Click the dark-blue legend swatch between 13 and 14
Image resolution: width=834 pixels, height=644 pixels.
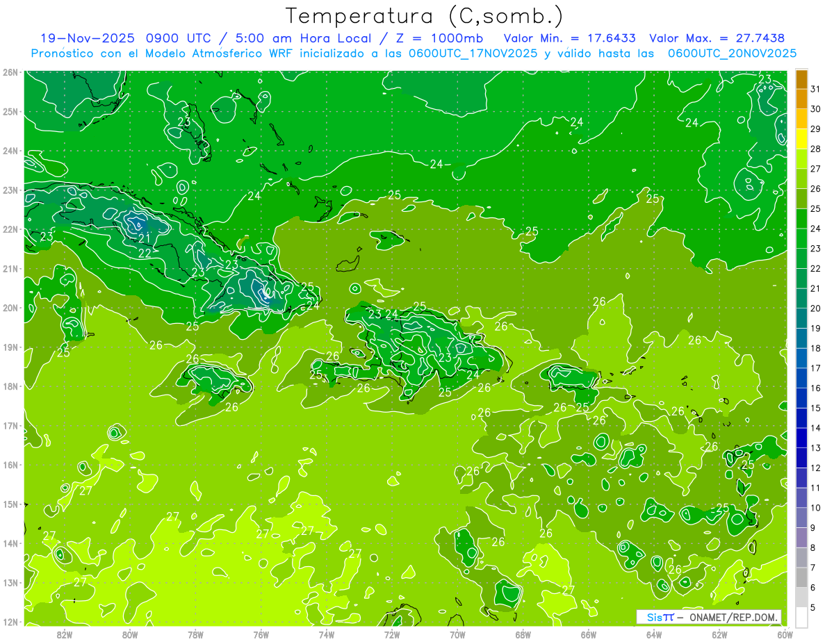(801, 438)
